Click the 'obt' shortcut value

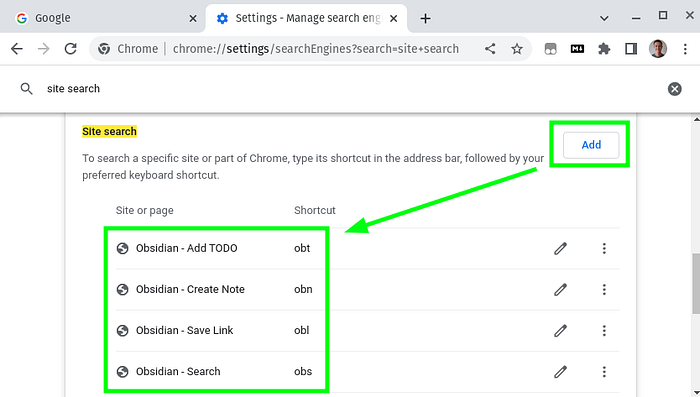pos(302,248)
